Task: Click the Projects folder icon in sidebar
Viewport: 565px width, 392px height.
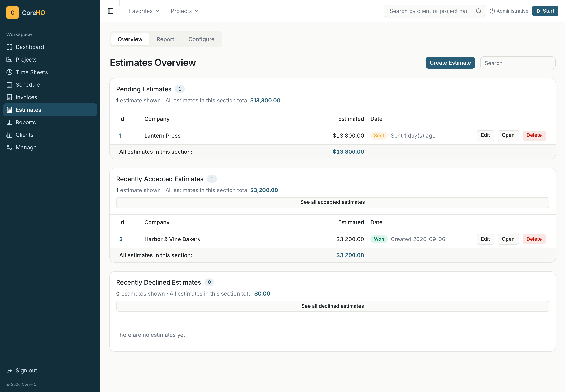Action: click(x=9, y=59)
